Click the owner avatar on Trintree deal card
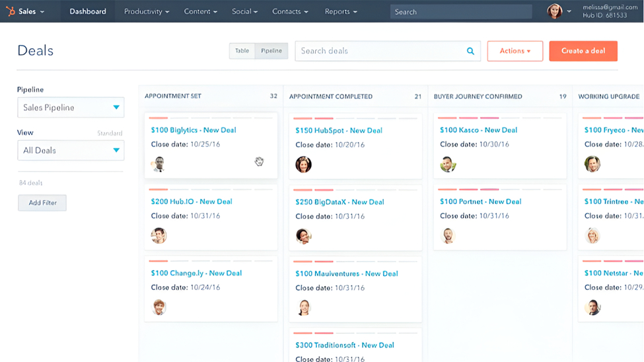This screenshot has width=644, height=362. pyautogui.click(x=592, y=235)
